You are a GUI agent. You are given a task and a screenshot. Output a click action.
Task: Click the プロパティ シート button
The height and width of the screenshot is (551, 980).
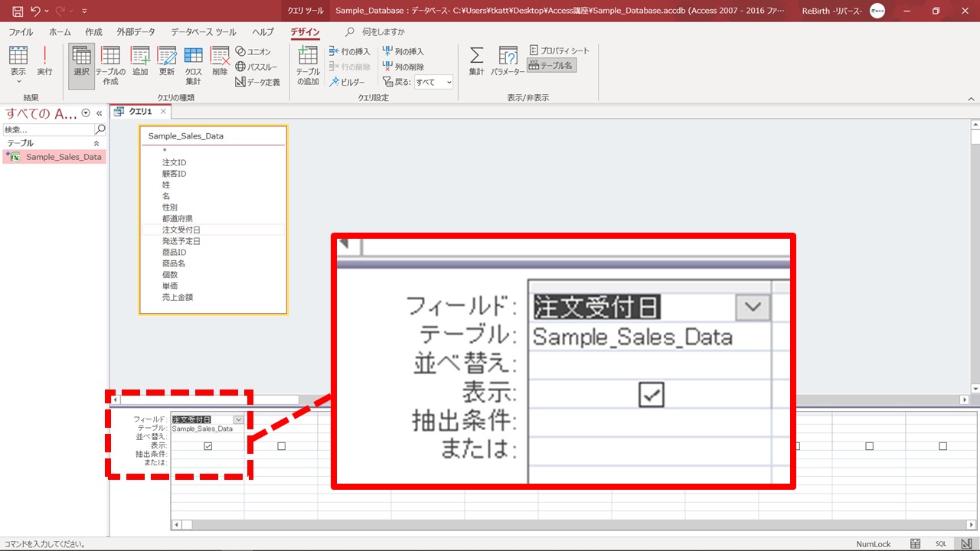click(x=560, y=51)
